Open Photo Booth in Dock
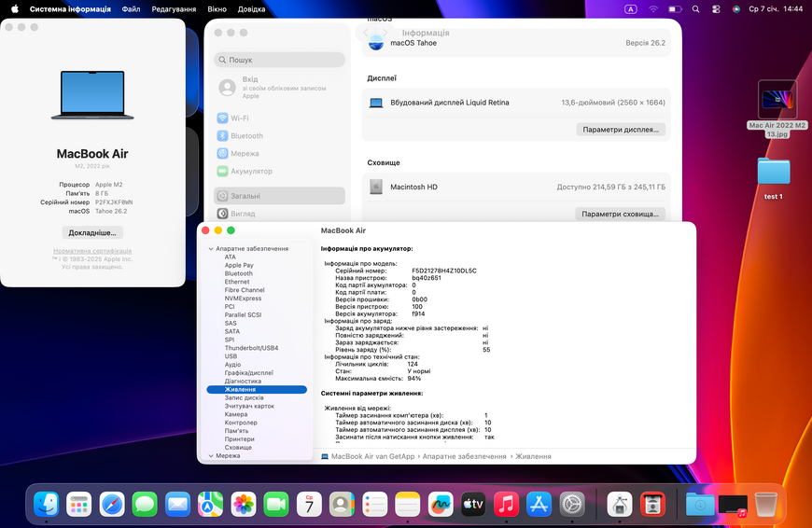 coord(652,504)
